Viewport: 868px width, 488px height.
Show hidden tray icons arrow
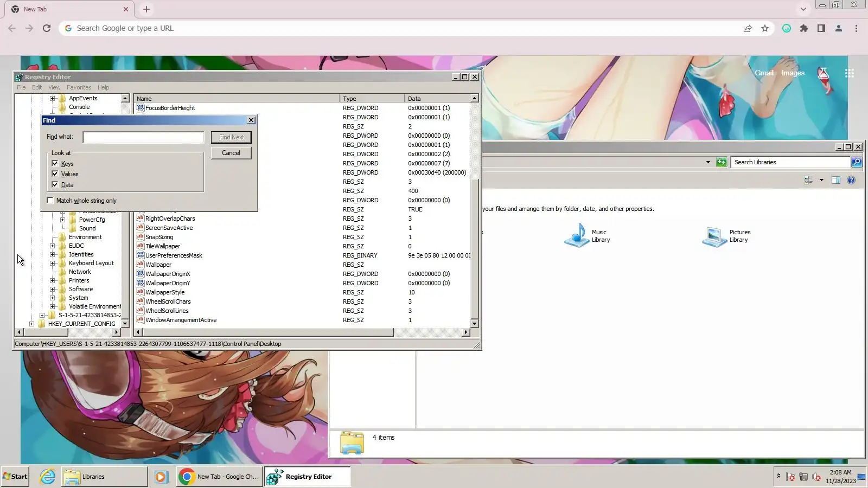778,476
